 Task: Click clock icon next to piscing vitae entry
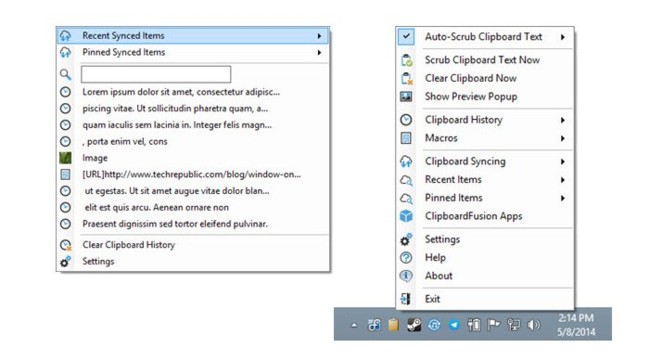65,108
